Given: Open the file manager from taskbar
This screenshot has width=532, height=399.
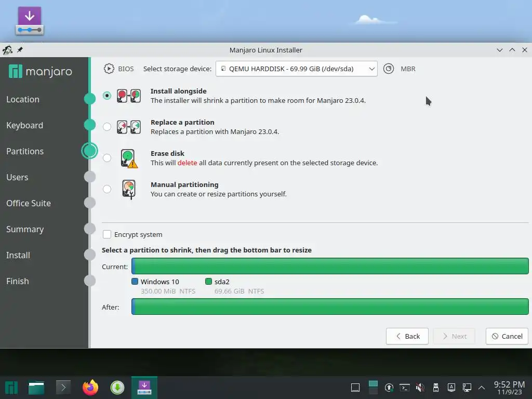Looking at the screenshot, I should [36, 388].
